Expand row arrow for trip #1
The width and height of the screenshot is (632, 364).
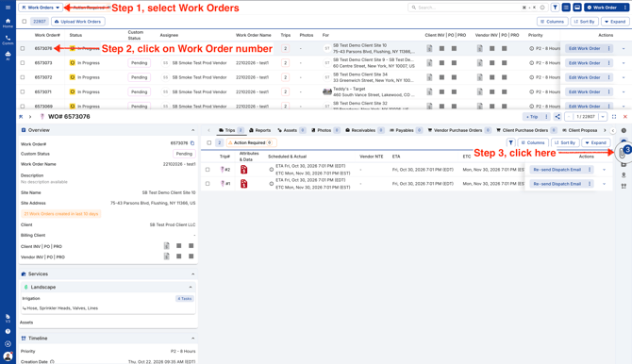pos(605,184)
